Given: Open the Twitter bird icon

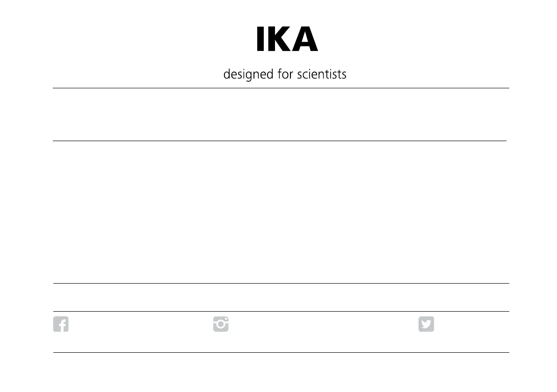Looking at the screenshot, I should 426,324.
